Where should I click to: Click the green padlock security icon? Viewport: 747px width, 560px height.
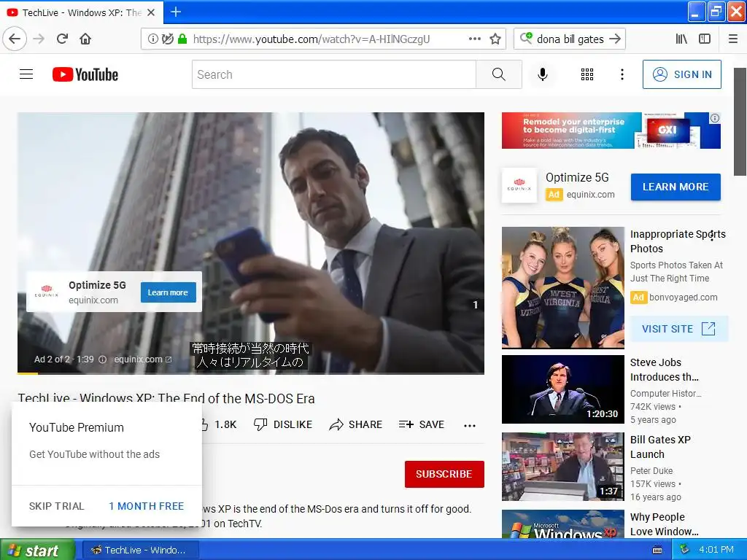(182, 39)
